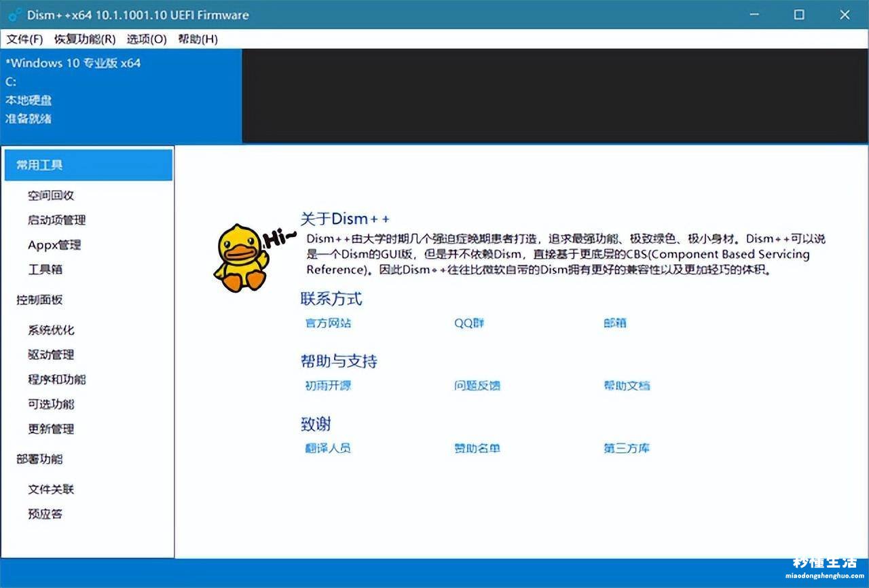Click the 致谢 heading
This screenshot has width=869, height=588.
coord(316,424)
